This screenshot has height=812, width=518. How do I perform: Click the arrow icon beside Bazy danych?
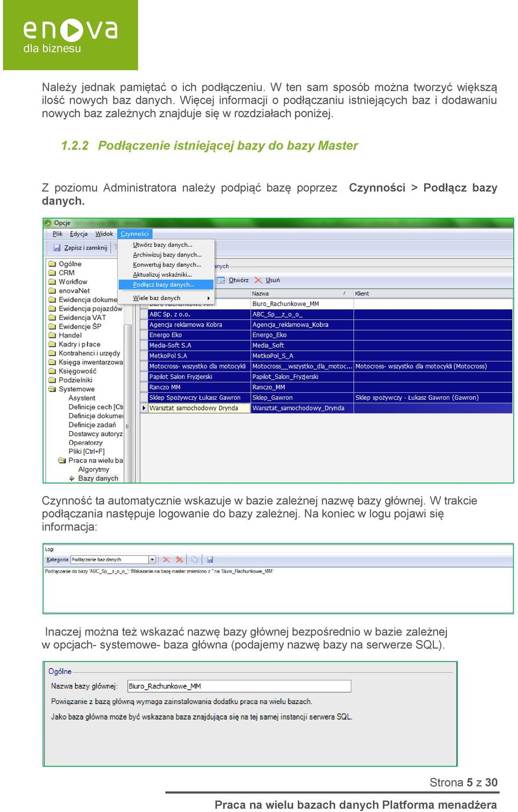click(72, 478)
